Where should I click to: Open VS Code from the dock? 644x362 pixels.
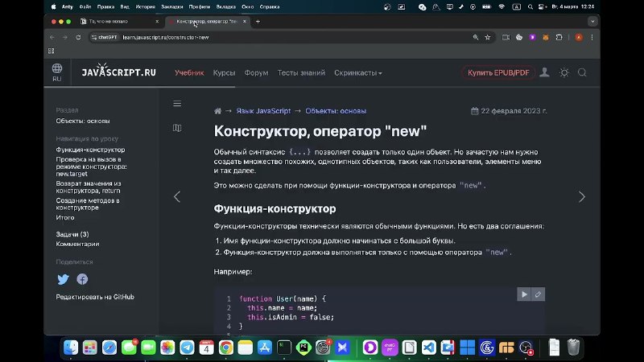428,348
